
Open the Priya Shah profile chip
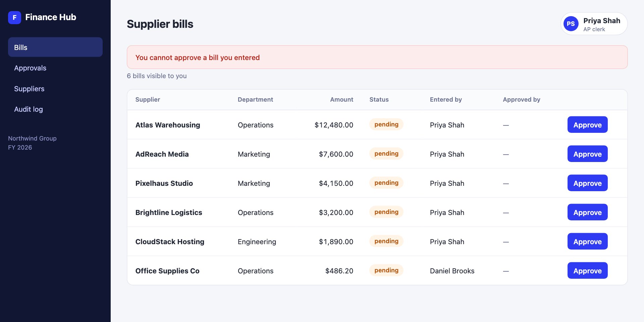pos(594,24)
